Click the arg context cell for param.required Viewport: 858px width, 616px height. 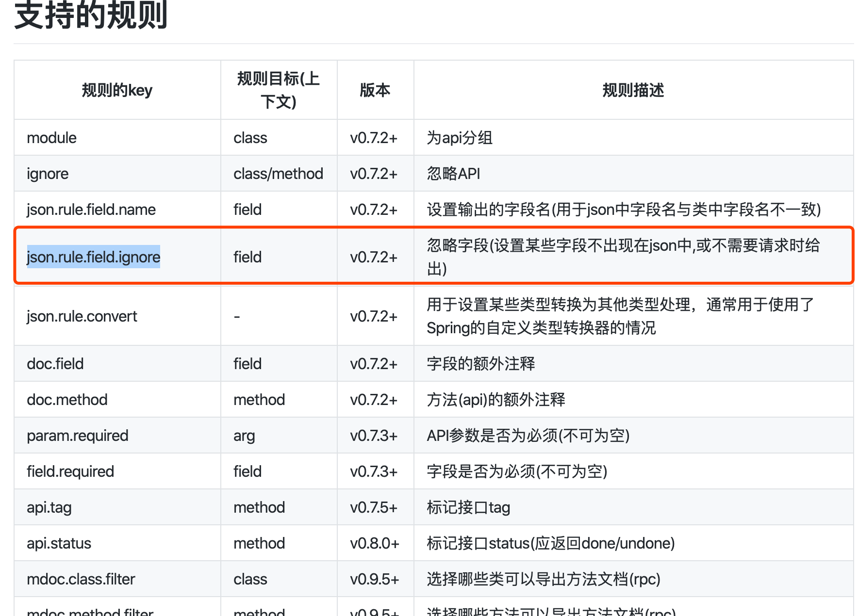coord(243,435)
